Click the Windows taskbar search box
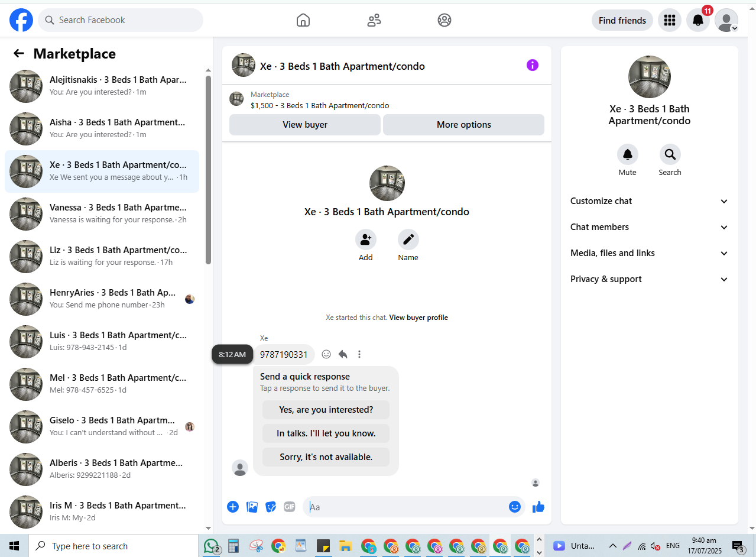Screen dimensions: 756x557 (x=113, y=546)
